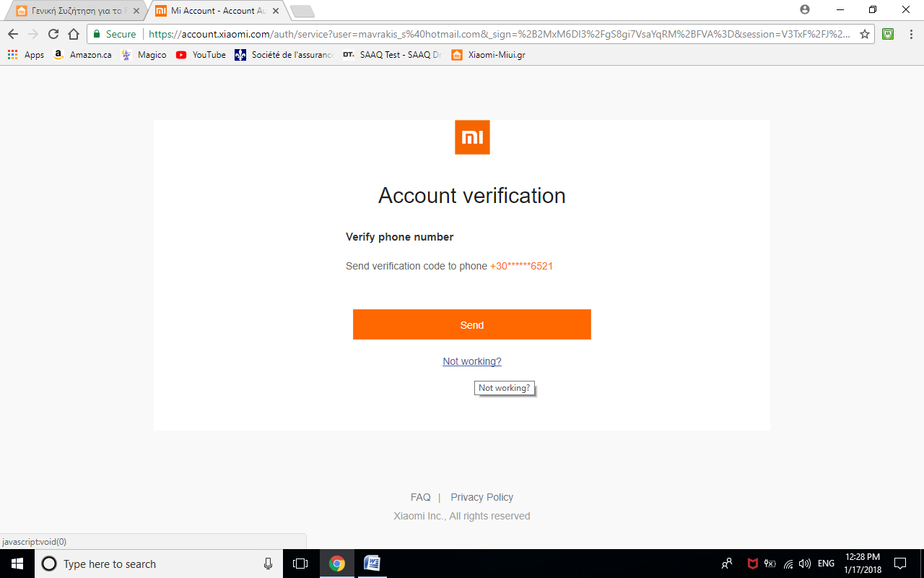Click the masked phone number +30******6521

tap(521, 266)
